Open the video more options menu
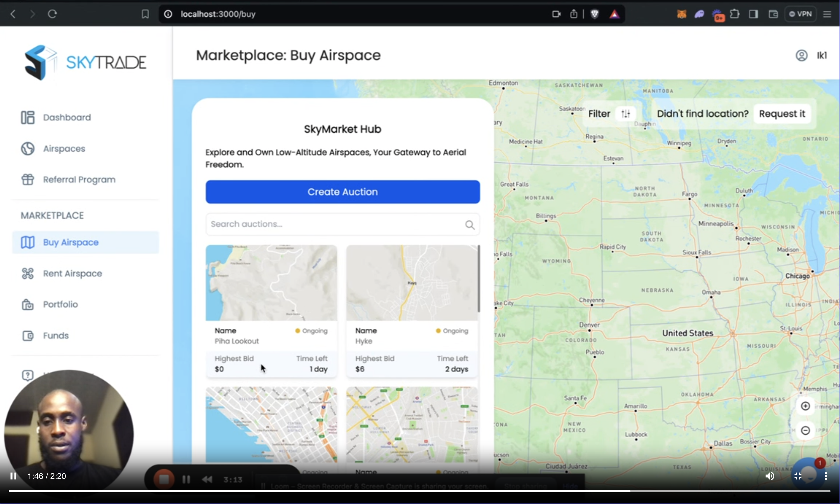This screenshot has height=504, width=840. pyautogui.click(x=826, y=476)
